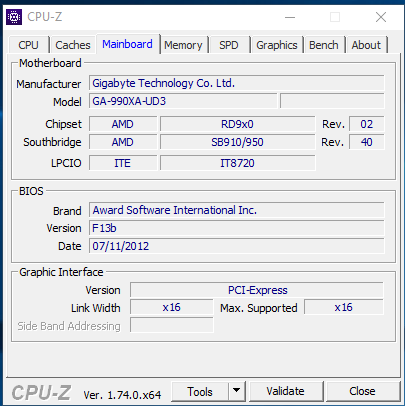Click the Validate button

click(286, 391)
